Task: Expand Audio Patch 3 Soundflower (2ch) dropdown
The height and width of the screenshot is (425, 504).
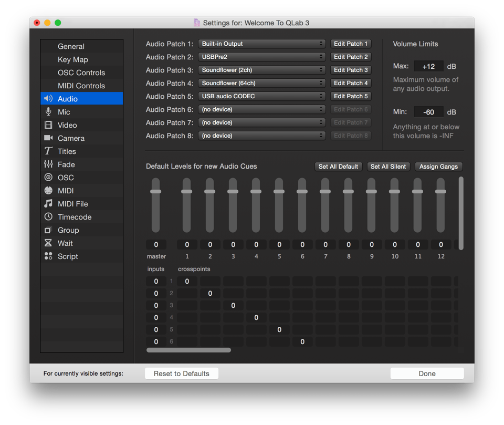Action: [262, 70]
